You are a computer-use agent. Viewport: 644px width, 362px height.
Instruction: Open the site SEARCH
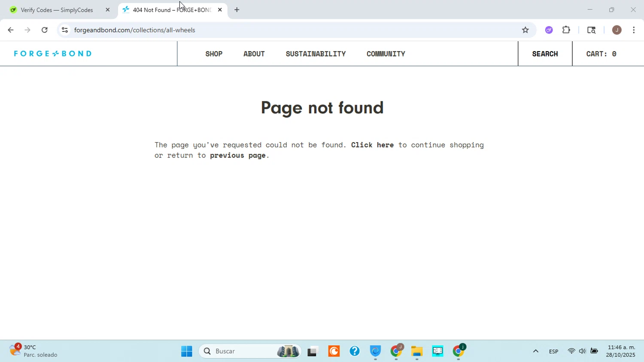pos(545,54)
